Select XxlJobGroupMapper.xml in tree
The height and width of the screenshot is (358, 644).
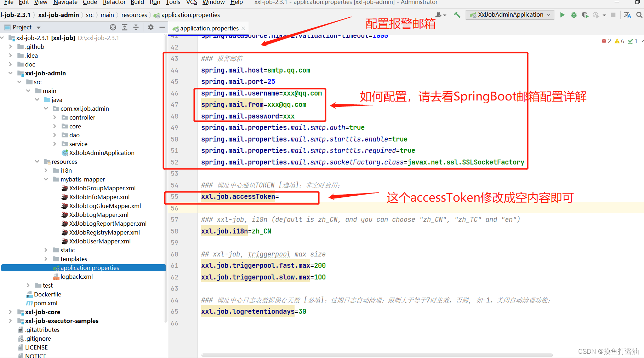99,188
